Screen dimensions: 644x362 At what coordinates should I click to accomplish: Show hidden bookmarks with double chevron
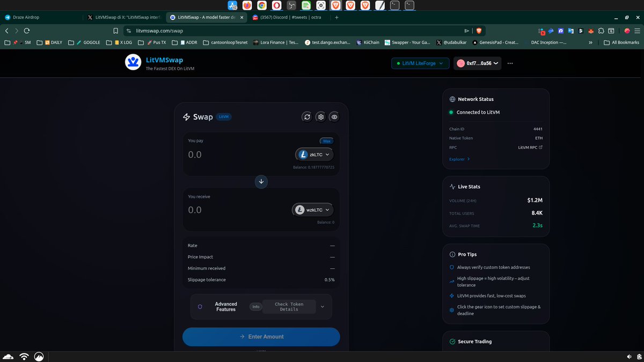tap(591, 42)
